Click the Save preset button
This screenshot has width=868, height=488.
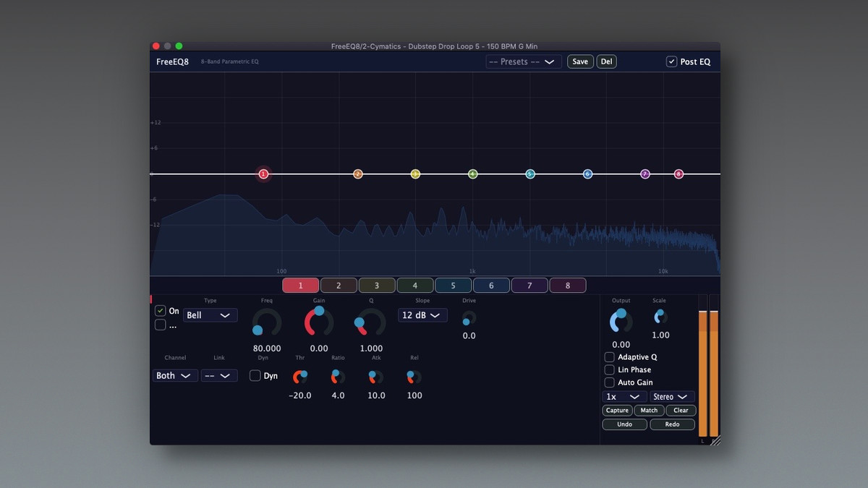click(580, 61)
